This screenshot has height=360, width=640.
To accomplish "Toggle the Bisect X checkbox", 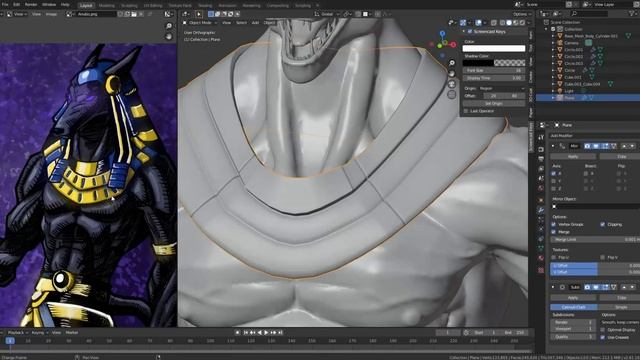I will (x=586, y=173).
